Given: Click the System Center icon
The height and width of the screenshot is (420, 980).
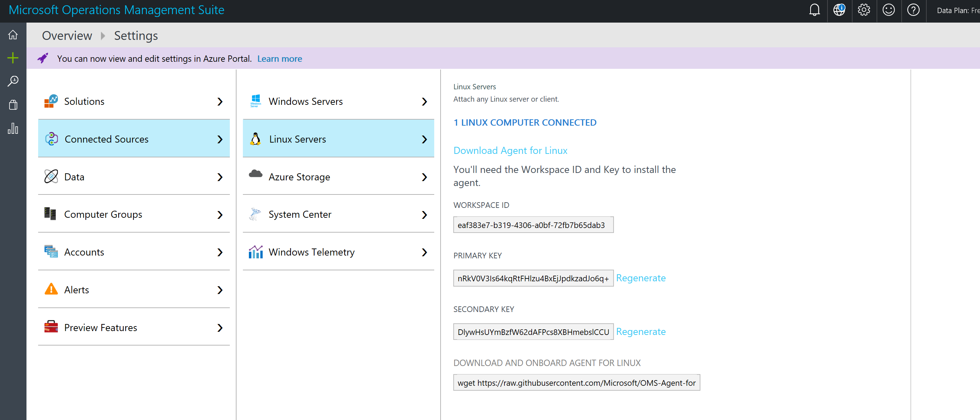Looking at the screenshot, I should (255, 214).
